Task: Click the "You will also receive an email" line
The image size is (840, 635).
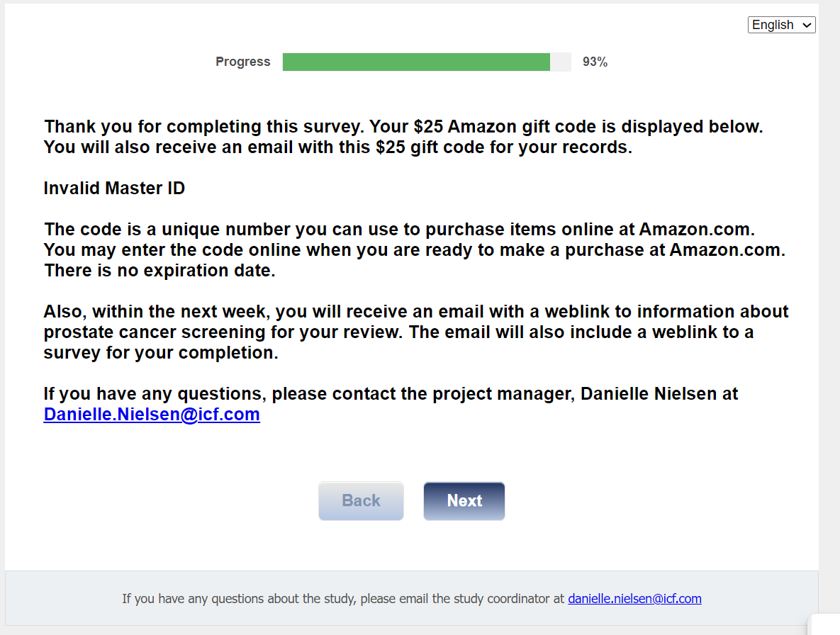Action: [x=337, y=148]
